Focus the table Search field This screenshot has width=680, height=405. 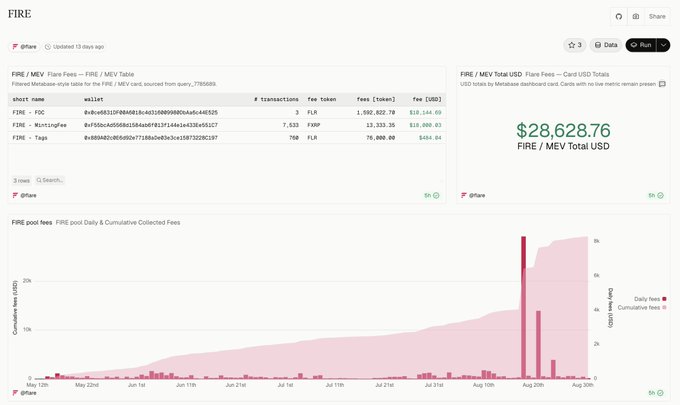[50, 180]
